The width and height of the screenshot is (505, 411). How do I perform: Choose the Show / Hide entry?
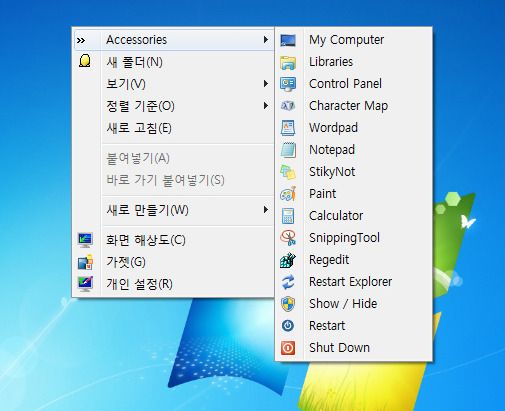[354, 304]
